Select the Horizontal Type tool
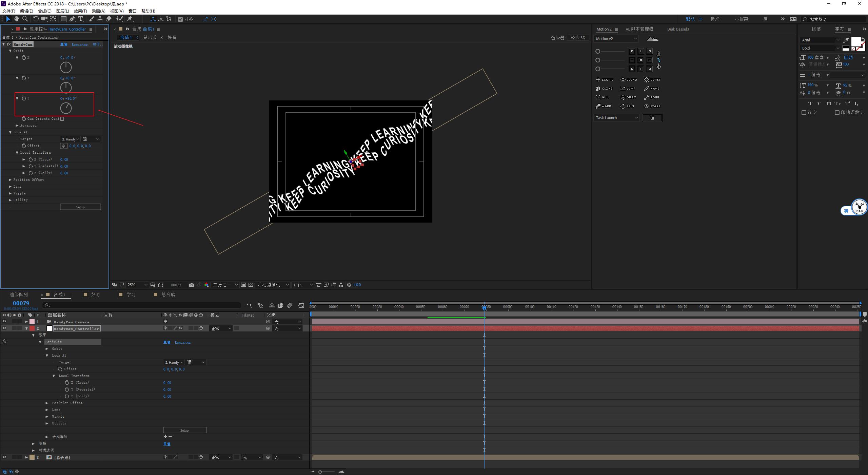The image size is (868, 475). 81,19
